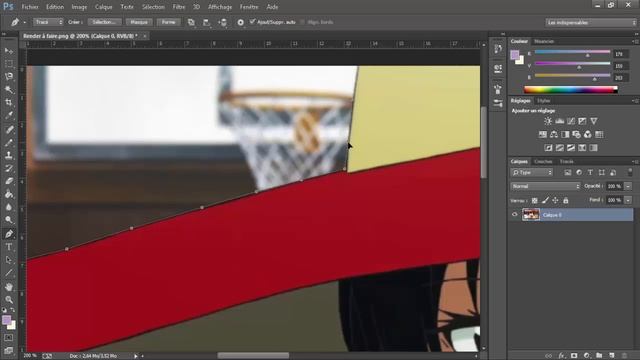Image resolution: width=640 pixels, height=360 pixels.
Task: Open the Tracé mode dropdown
Action: click(48, 22)
